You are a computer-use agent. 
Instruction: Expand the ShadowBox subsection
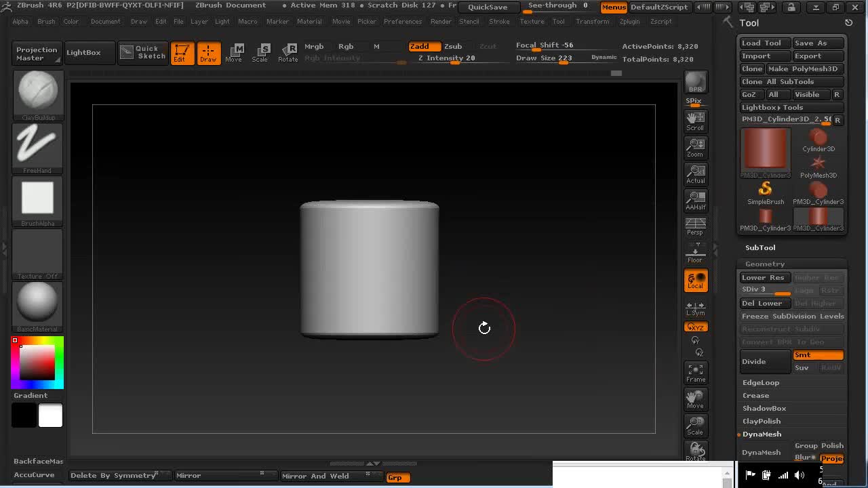point(764,408)
